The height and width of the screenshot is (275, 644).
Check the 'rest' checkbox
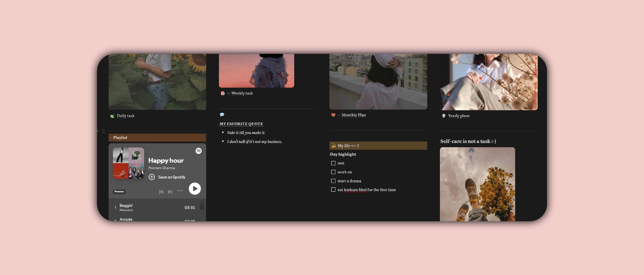[333, 163]
